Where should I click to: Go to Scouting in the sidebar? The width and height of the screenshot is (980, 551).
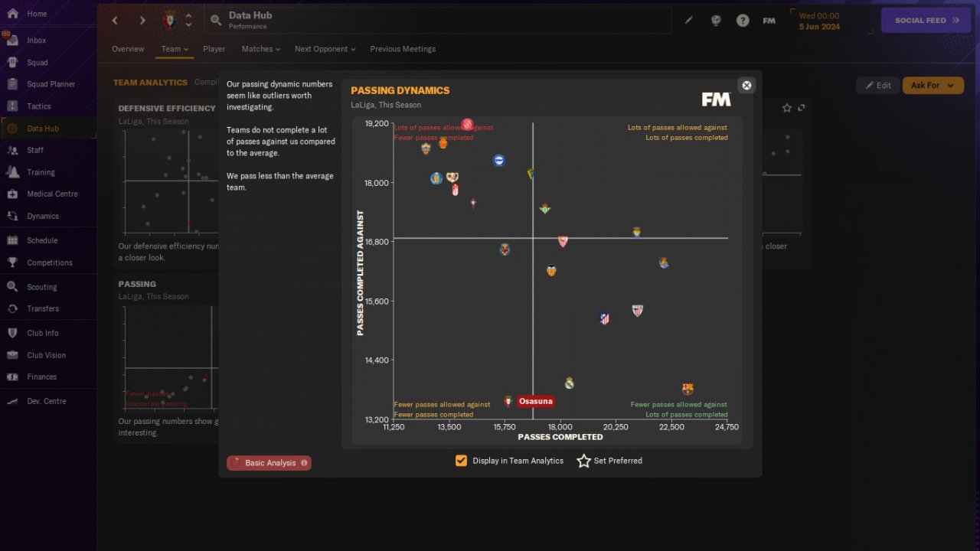(41, 287)
